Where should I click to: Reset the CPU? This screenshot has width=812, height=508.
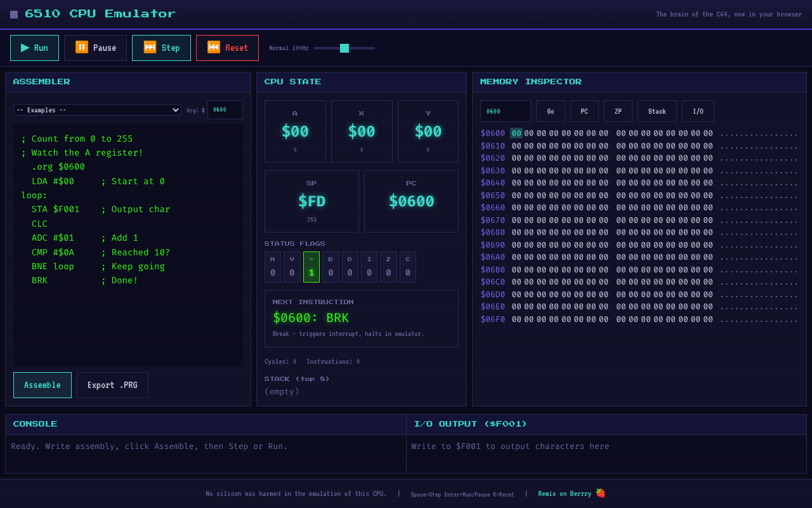227,48
